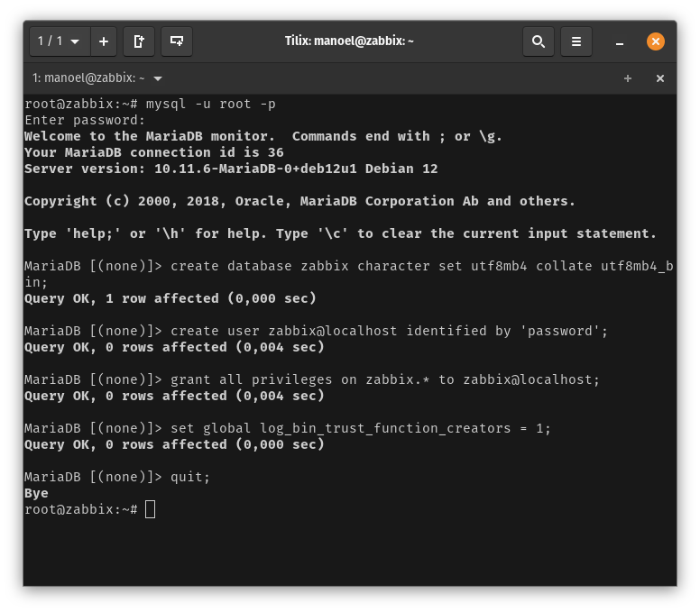Click the terminal cursor at the prompt
The image size is (700, 612).
click(150, 509)
